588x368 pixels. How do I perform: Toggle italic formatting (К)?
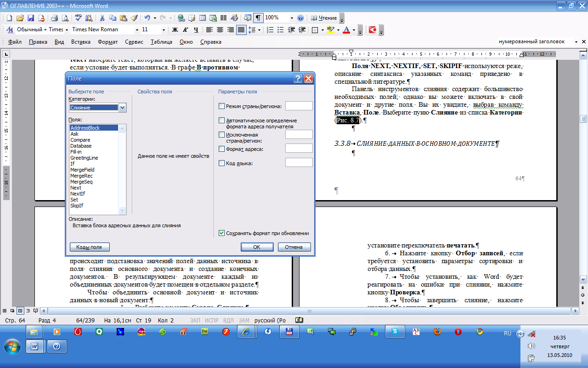(x=186, y=29)
